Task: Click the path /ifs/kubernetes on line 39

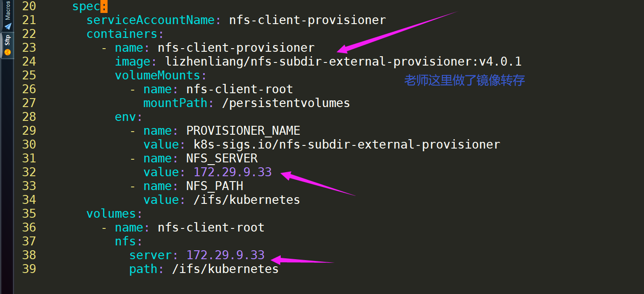Action: pos(225,269)
